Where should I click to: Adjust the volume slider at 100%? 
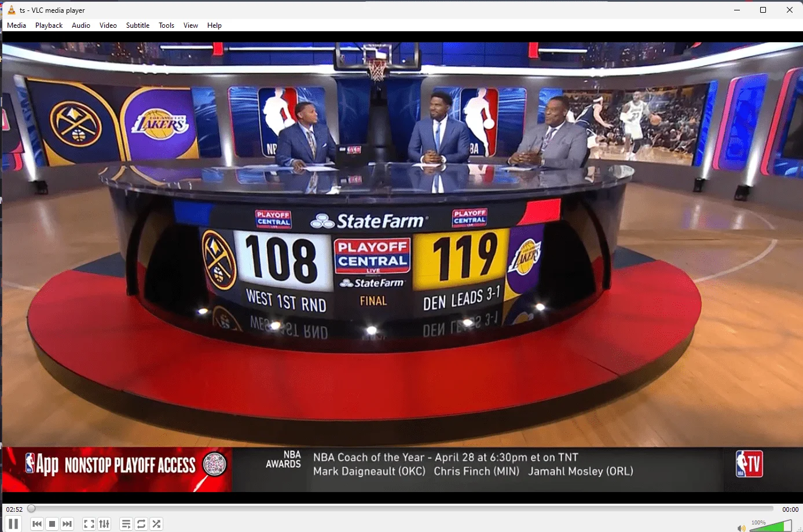pyautogui.click(x=771, y=526)
